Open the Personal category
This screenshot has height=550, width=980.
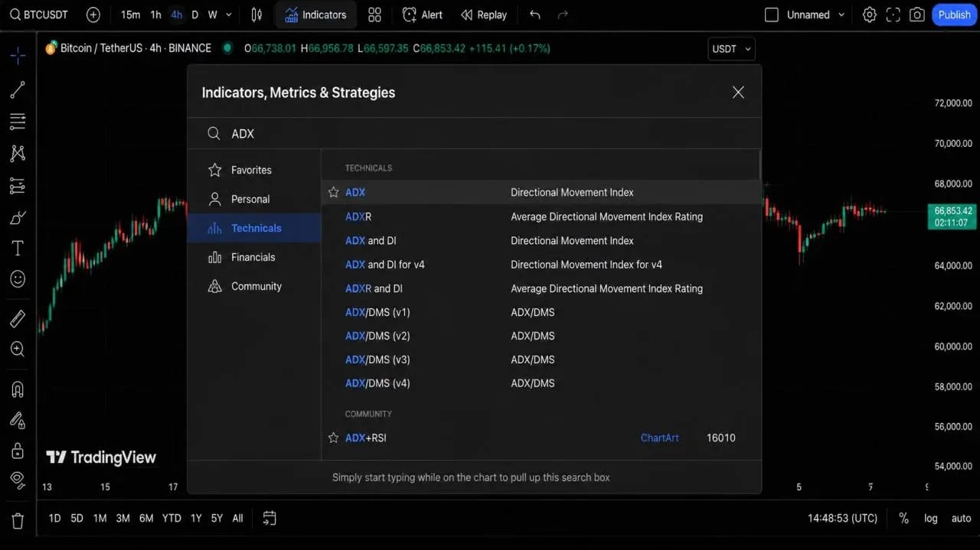(254, 199)
